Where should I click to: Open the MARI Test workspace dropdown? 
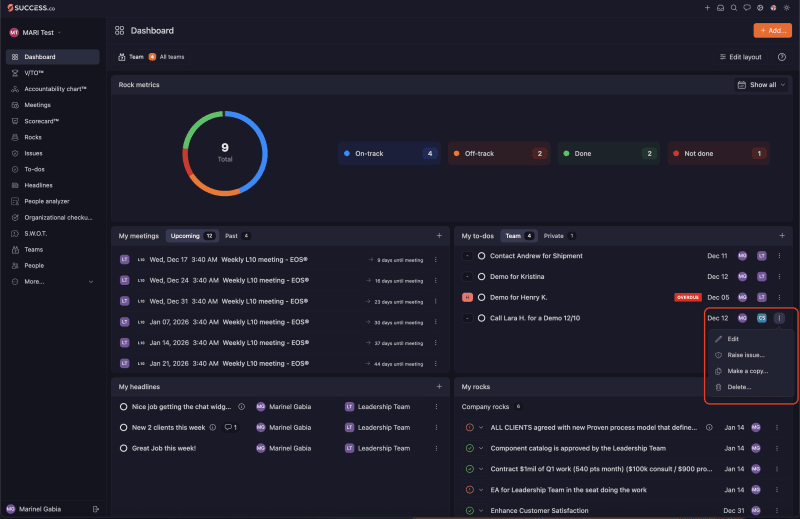(35, 33)
